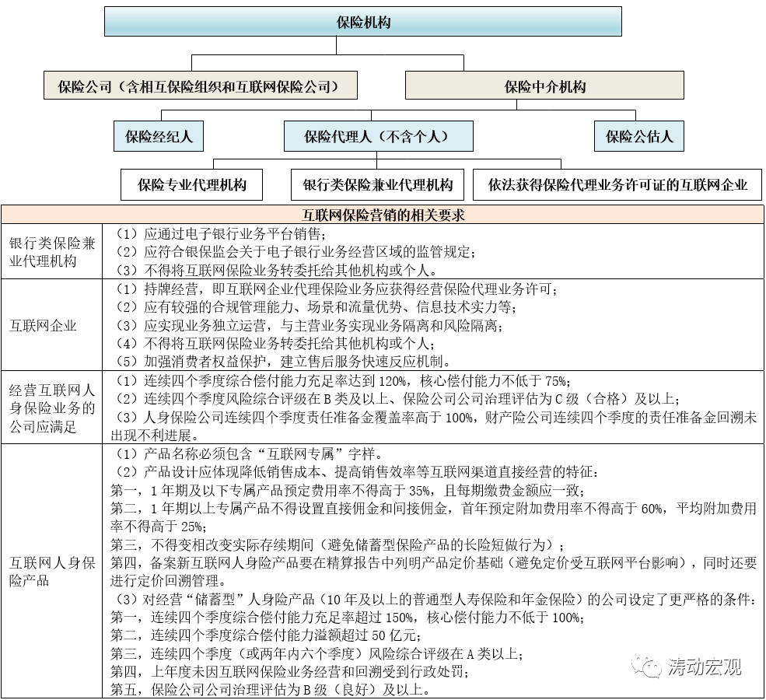Viewport: 766px width, 700px height.
Task: Click the 保险公司（含相互保险组织和互联网保险公司） box
Action: point(200,86)
